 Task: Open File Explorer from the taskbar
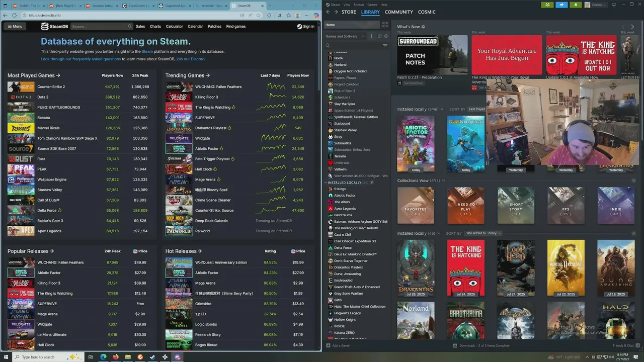click(x=128, y=357)
